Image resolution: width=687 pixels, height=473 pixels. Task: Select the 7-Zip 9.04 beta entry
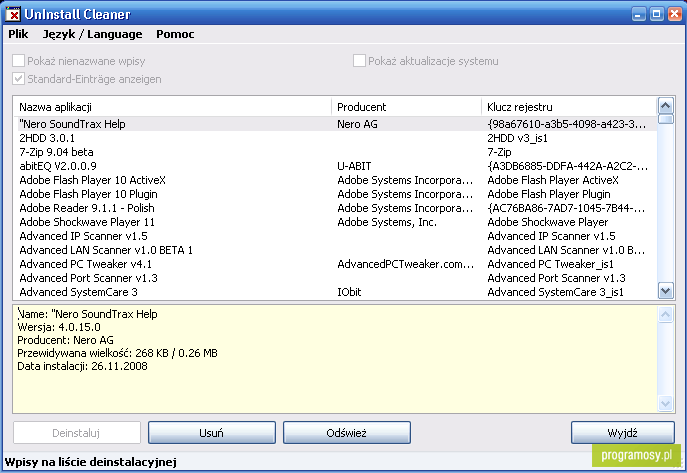56,152
